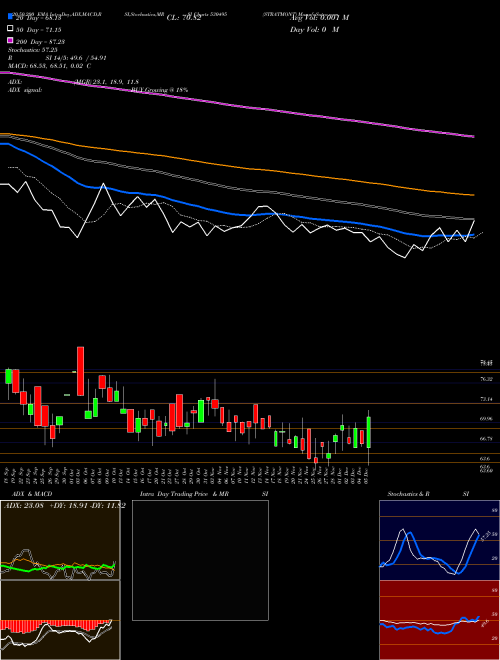Image resolution: width=500 pixels, height=660 pixels.
Task: Click the 'CL: 70.52' closing price label
Action: [x=184, y=18]
